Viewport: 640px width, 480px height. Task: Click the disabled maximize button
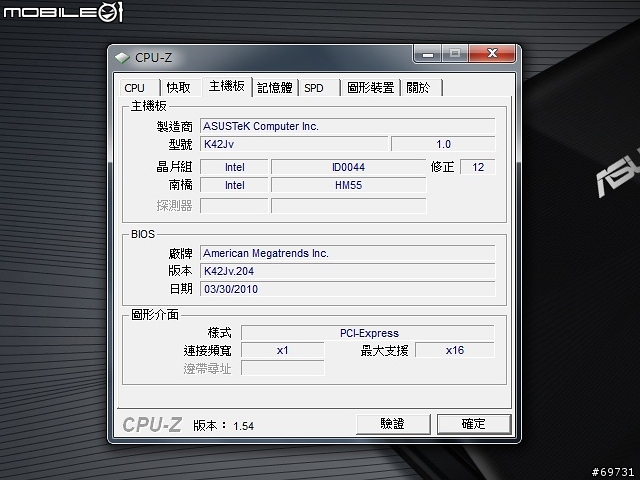(455, 53)
